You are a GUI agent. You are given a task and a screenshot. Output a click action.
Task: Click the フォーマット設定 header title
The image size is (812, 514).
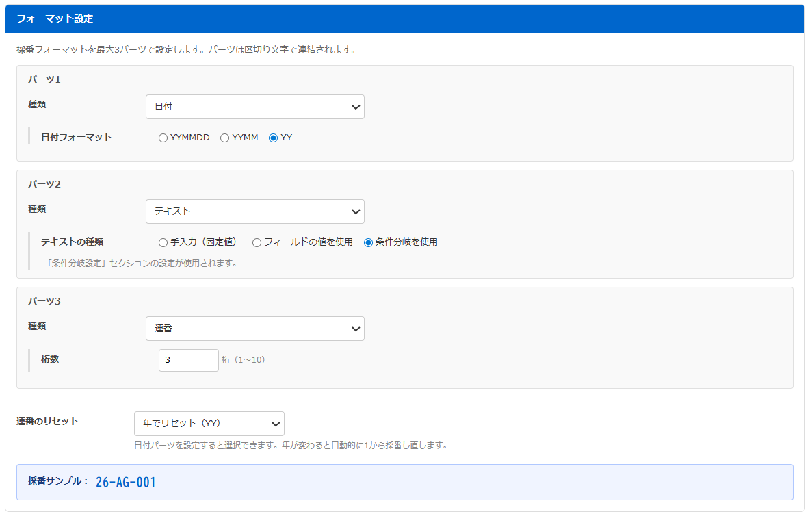[x=55, y=18]
